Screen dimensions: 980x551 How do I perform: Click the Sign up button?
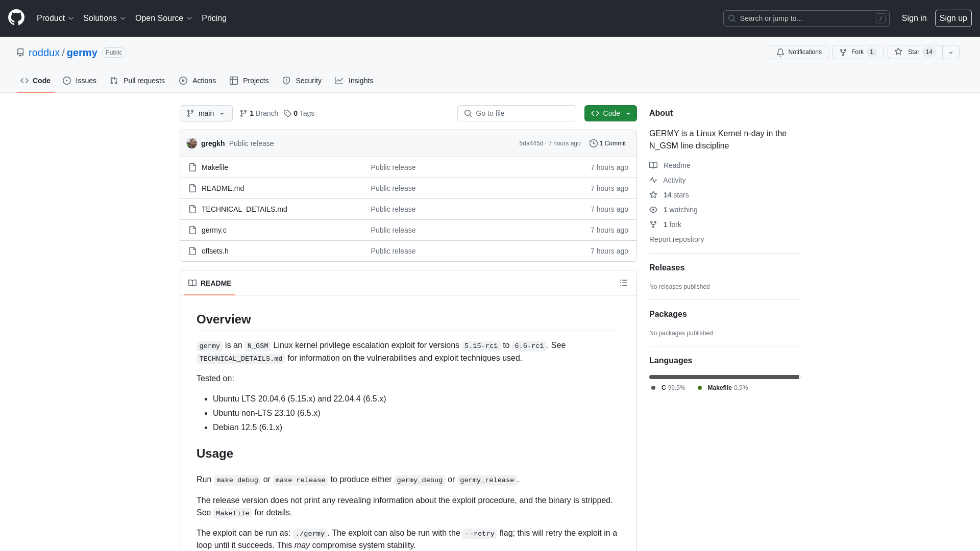point(953,18)
